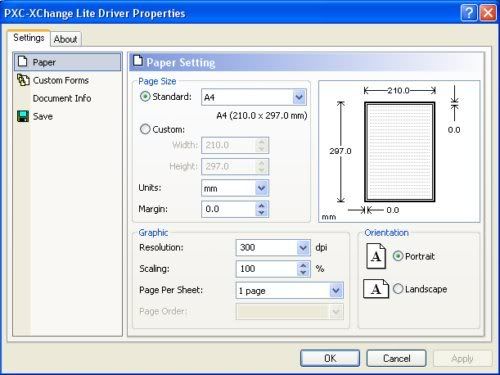500x375 pixels.
Task: Open the Standard paper size A4 dropdown
Action: coord(299,97)
